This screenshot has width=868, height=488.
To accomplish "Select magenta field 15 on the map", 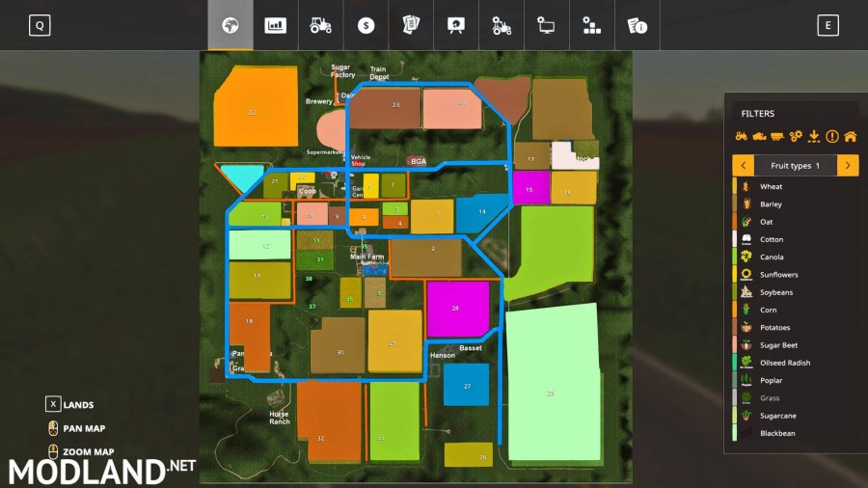I will [x=530, y=188].
